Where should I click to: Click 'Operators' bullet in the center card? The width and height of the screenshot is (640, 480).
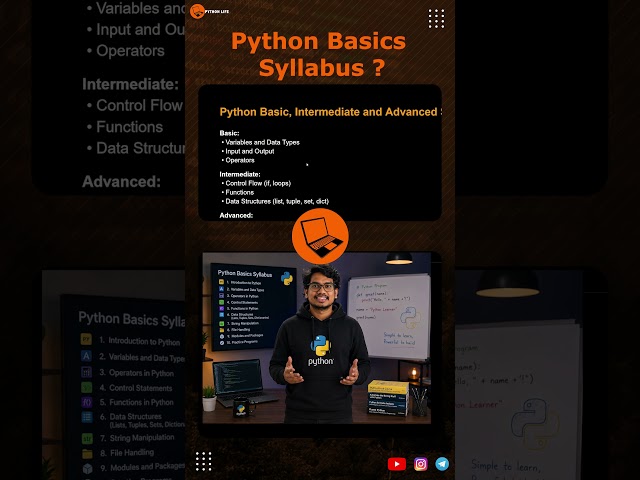coord(240,160)
